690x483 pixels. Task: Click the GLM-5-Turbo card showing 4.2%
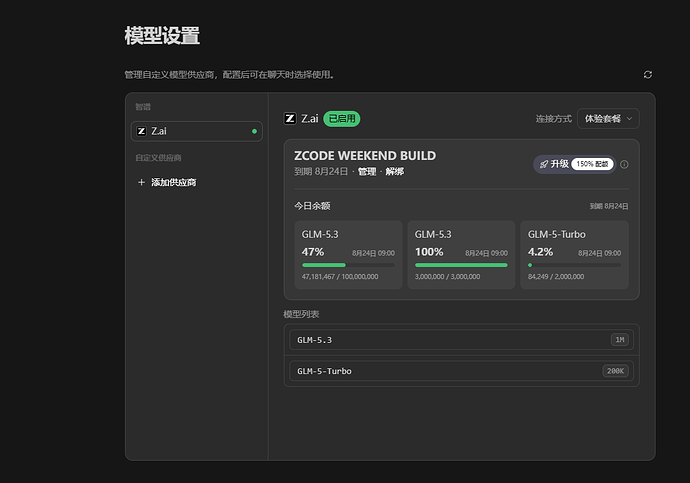[574, 255]
